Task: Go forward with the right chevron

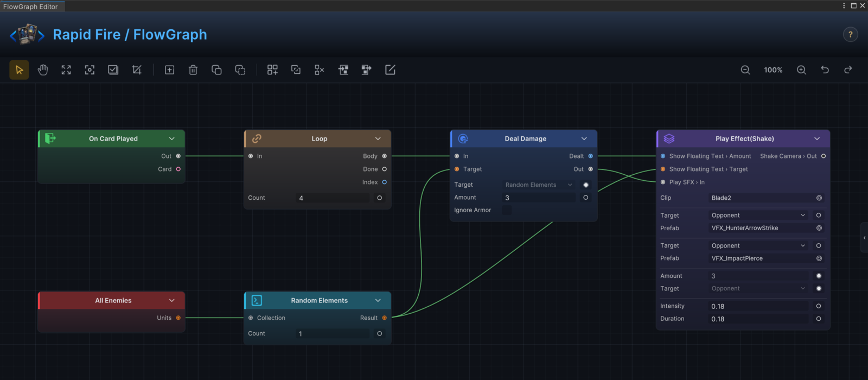Action: (x=41, y=36)
